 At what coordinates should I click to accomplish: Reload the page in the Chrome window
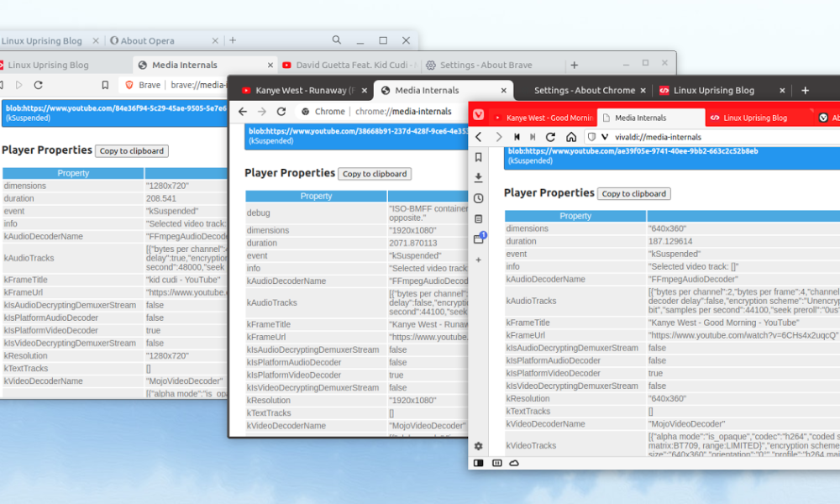[281, 112]
